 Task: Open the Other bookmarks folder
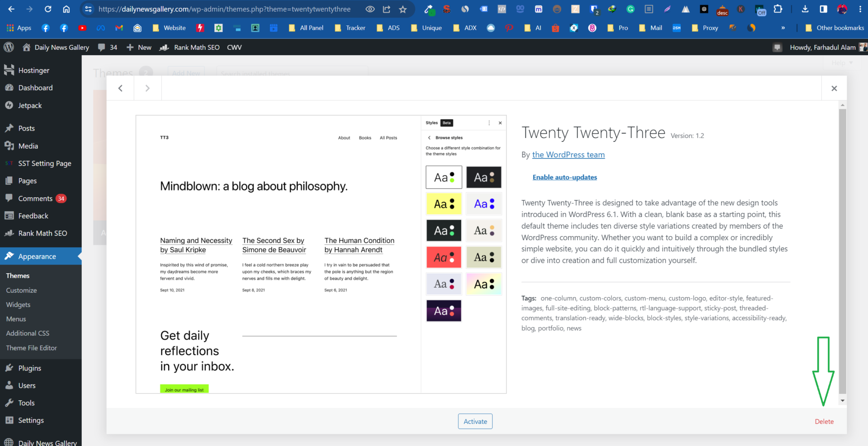tap(835, 28)
